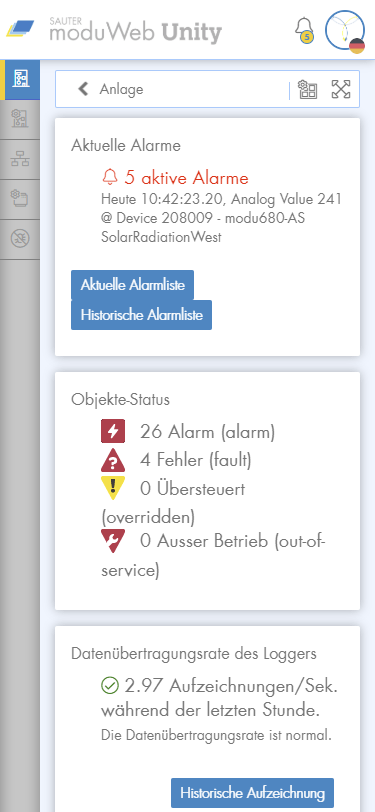Click the Anlage breadcrumb label
This screenshot has width=375, height=812.
click(x=121, y=89)
